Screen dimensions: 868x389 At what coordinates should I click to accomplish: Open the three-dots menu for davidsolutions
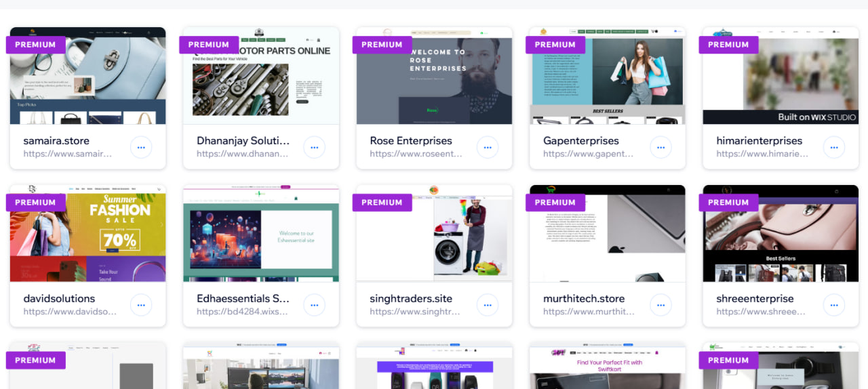pos(141,305)
